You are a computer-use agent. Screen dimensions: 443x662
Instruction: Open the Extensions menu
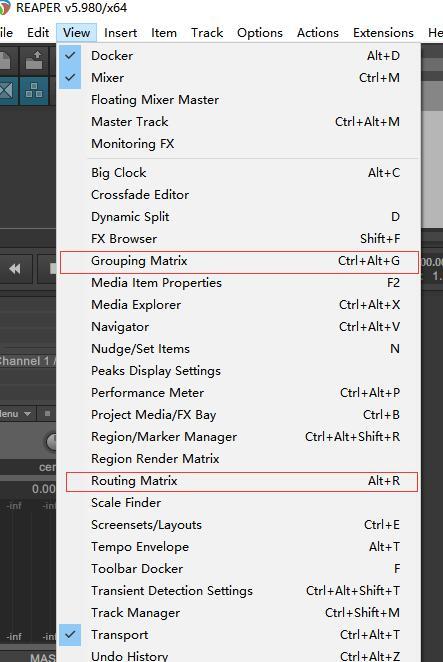click(x=383, y=33)
